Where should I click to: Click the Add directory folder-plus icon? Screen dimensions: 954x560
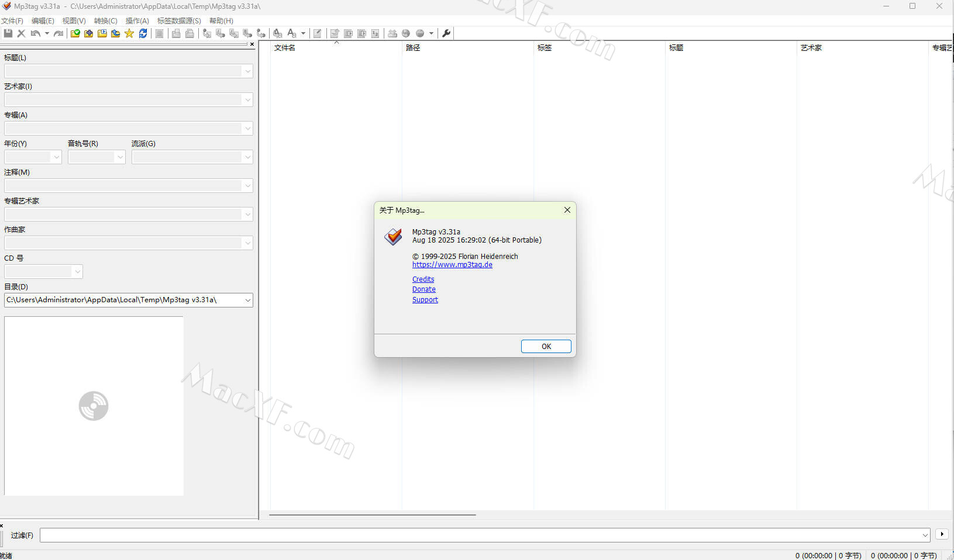pos(89,33)
